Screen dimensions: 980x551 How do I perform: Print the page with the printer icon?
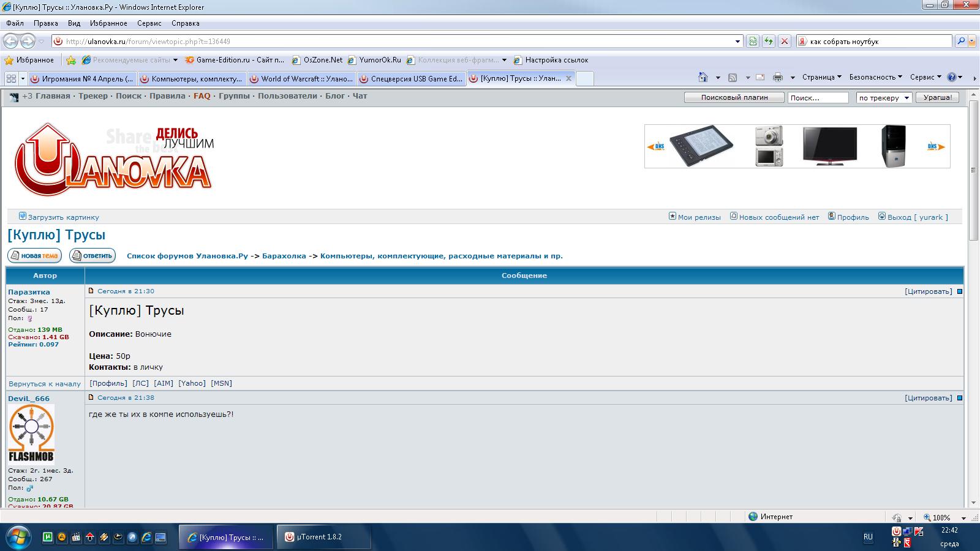point(778,77)
